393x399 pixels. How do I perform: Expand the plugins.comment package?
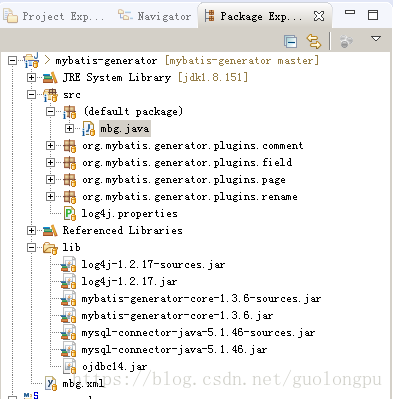pyautogui.click(x=50, y=146)
